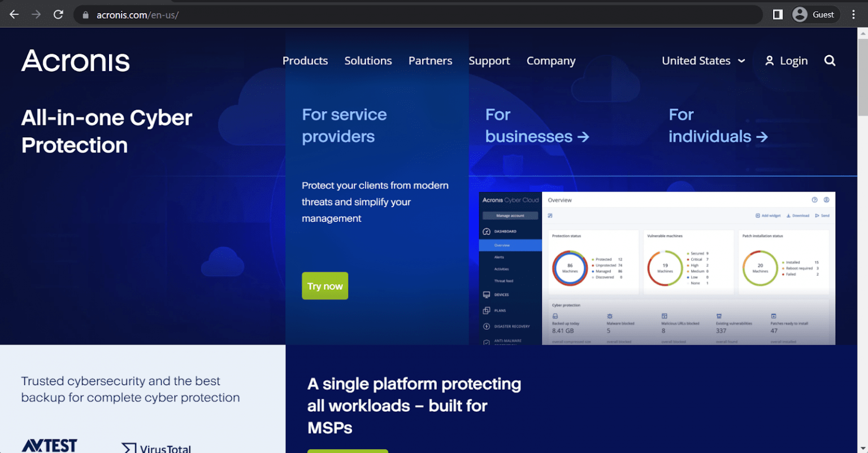Click the browser back arrow
The width and height of the screenshot is (868, 453).
14,15
